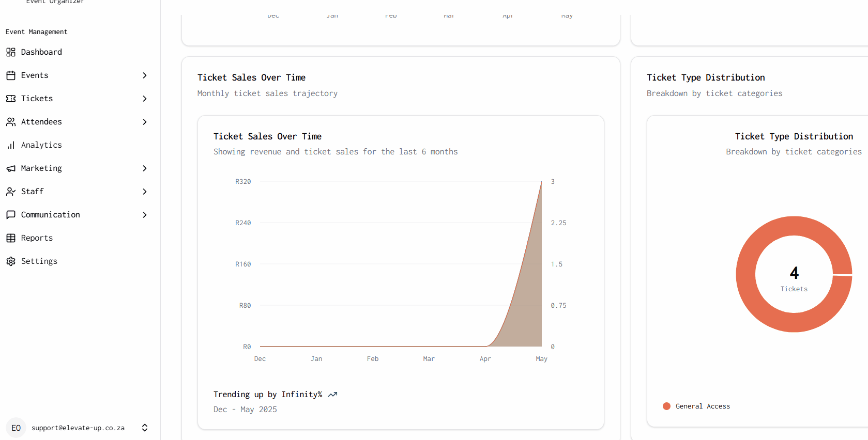Screen dimensions: 868x440
Task: Expand the Events submenu chevron
Action: (x=145, y=75)
